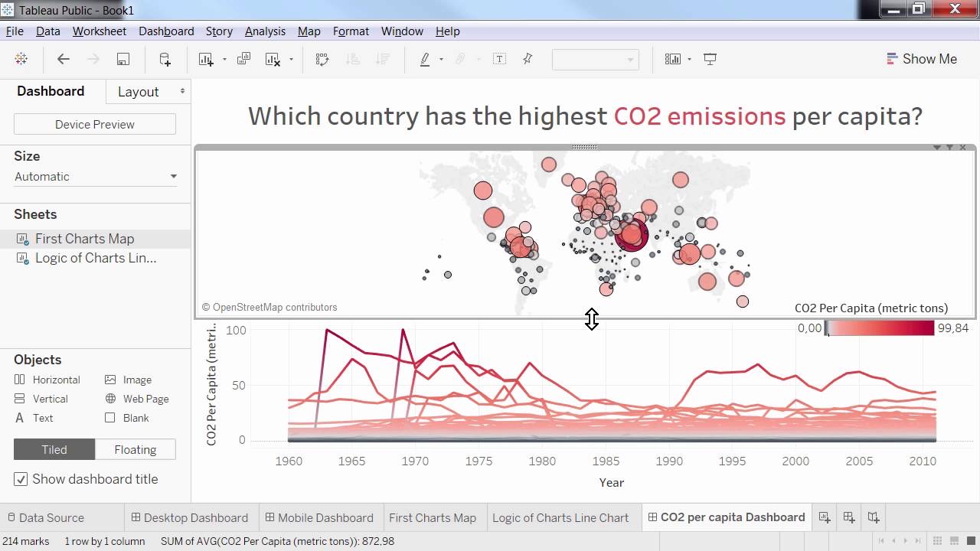Click the Highlight pen icon
The width and height of the screenshot is (980, 551).
tap(425, 59)
